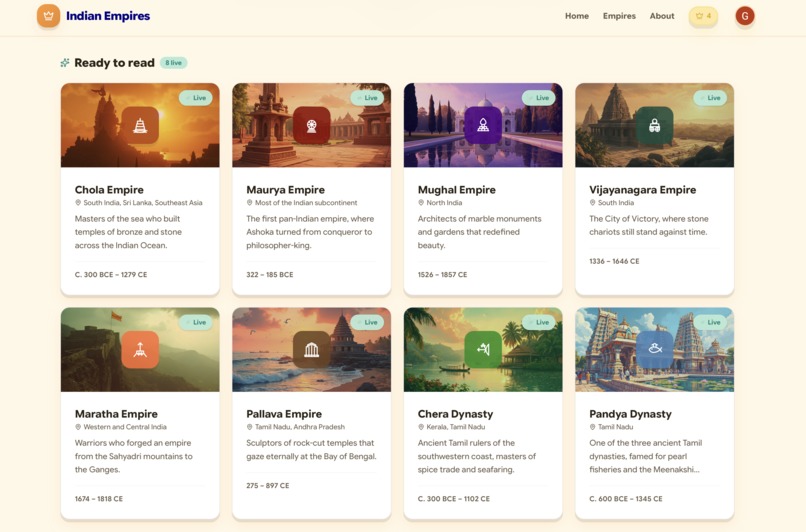Click the orange crown logo icon
This screenshot has width=806, height=532.
tap(48, 16)
